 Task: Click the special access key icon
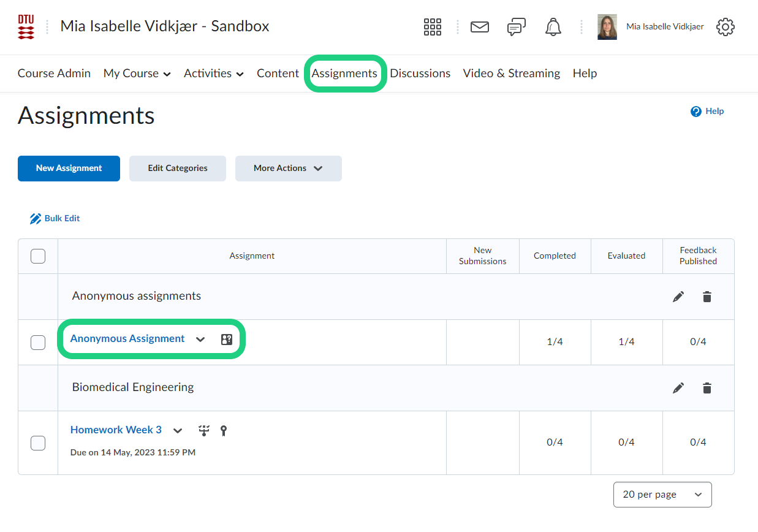coord(224,431)
